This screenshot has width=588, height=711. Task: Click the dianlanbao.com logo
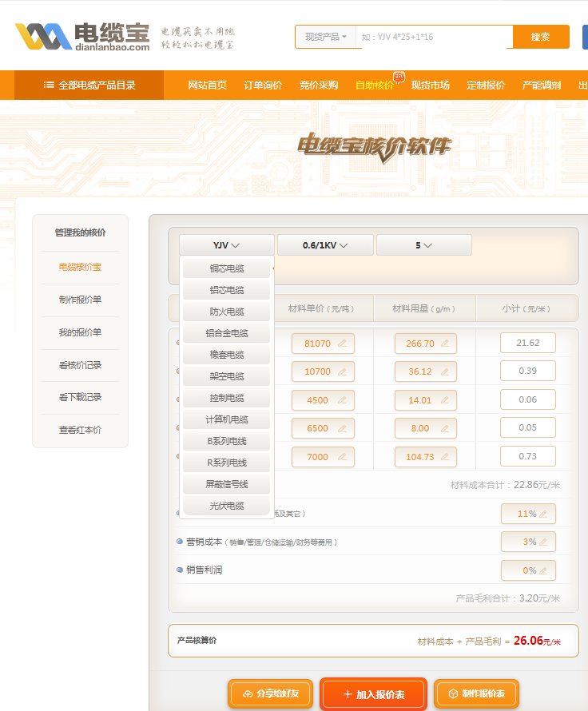82,36
